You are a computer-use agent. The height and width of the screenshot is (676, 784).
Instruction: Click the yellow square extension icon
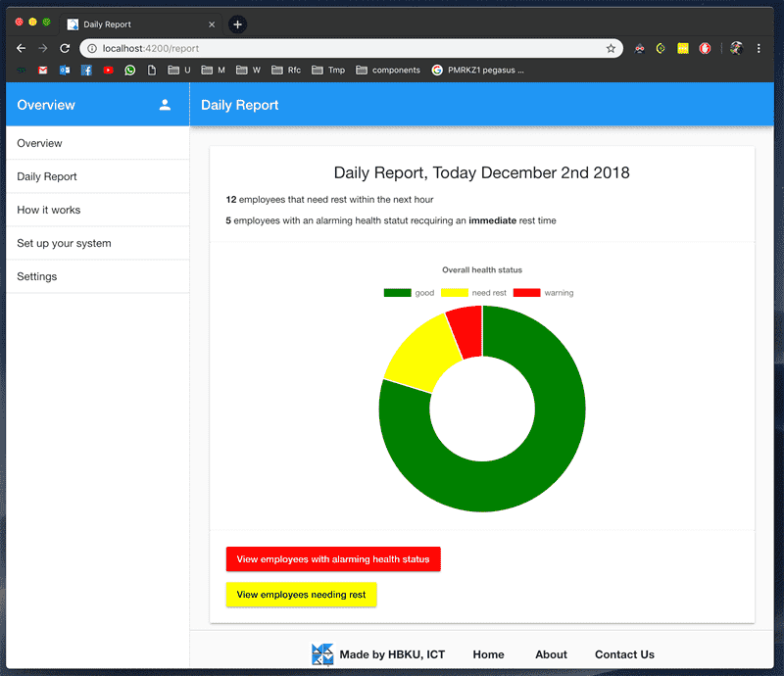point(682,49)
